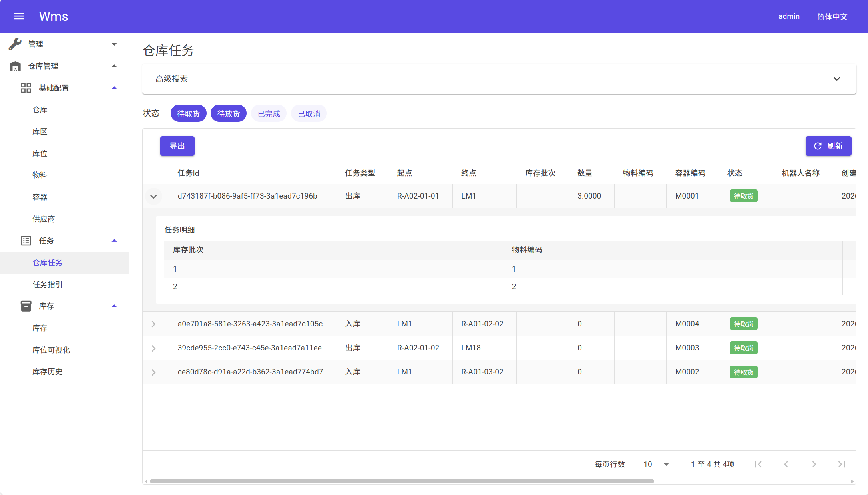
Task: Open the 库区 menu item
Action: tap(40, 131)
